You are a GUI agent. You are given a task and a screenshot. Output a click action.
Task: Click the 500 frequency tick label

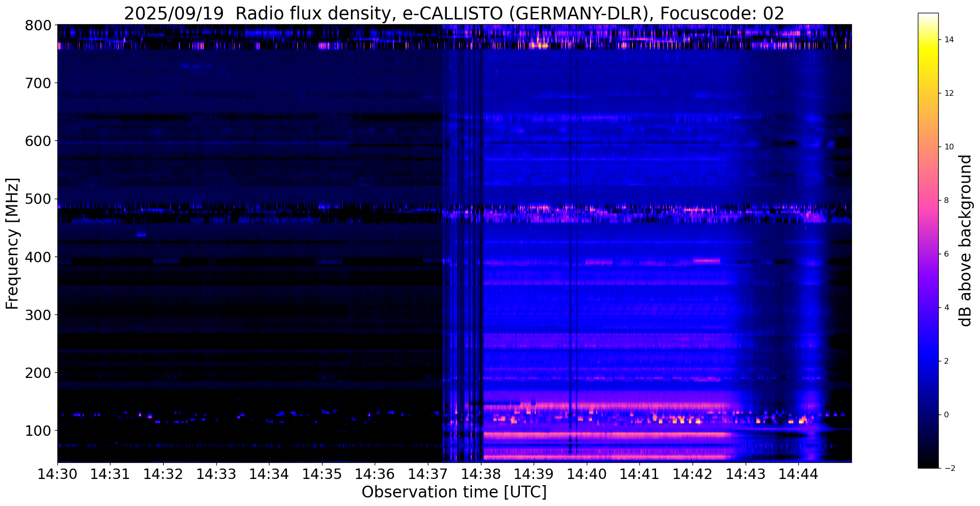[x=38, y=199]
